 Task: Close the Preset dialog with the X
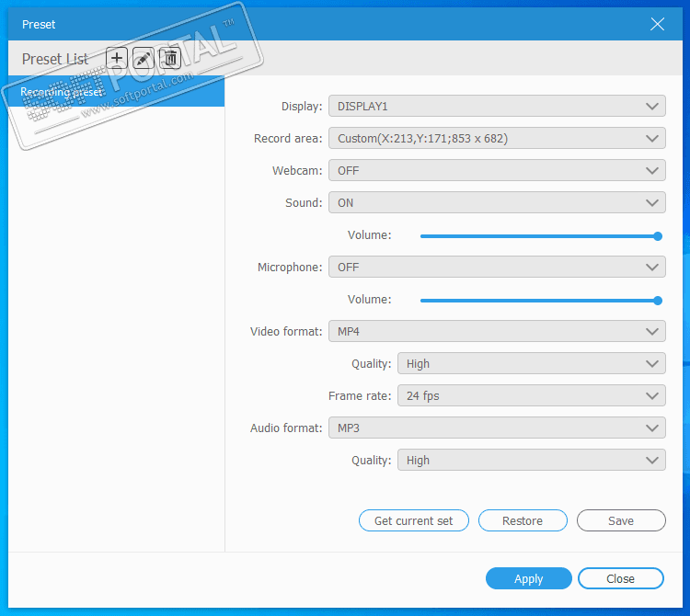tap(657, 24)
